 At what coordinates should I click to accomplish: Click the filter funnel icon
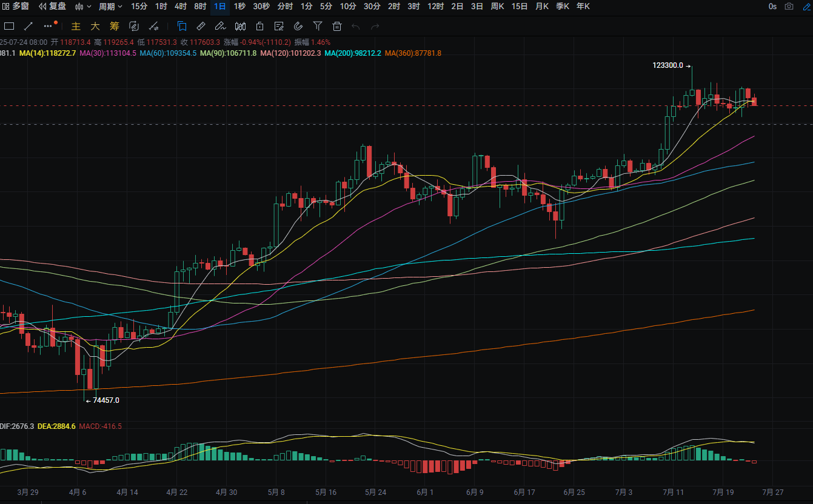(x=318, y=26)
